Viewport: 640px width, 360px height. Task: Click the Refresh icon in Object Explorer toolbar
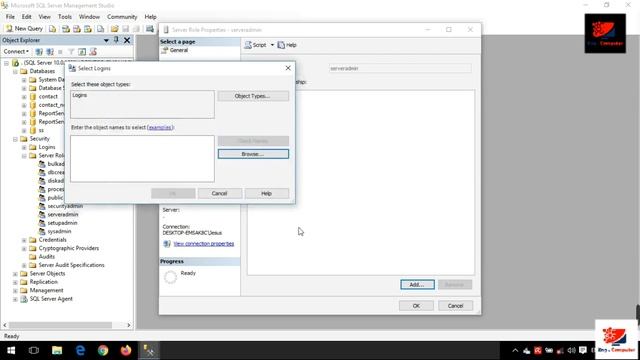click(82, 51)
